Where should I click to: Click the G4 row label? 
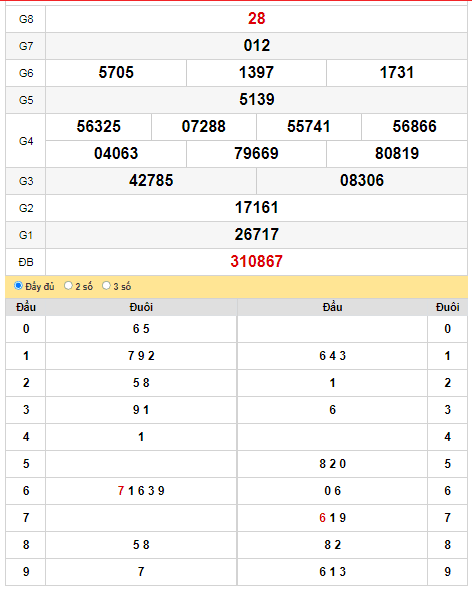tap(26, 141)
